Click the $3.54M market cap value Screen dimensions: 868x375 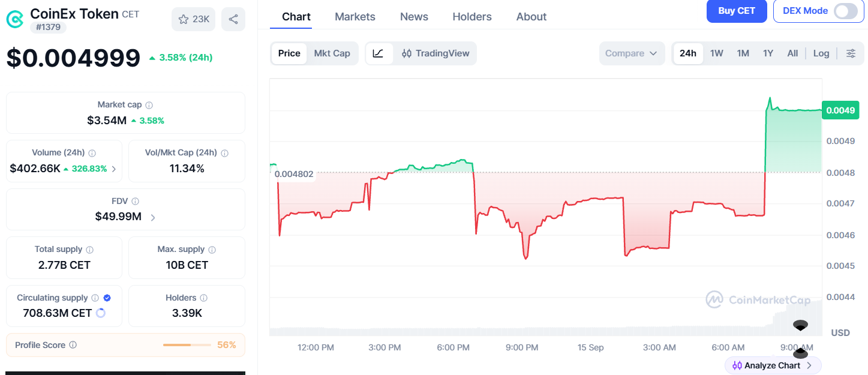point(107,121)
